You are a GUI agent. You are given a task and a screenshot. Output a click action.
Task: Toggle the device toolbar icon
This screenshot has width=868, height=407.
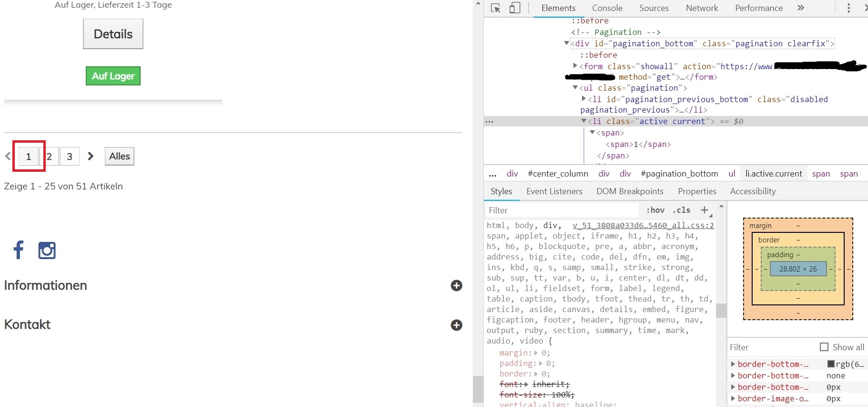tap(515, 8)
